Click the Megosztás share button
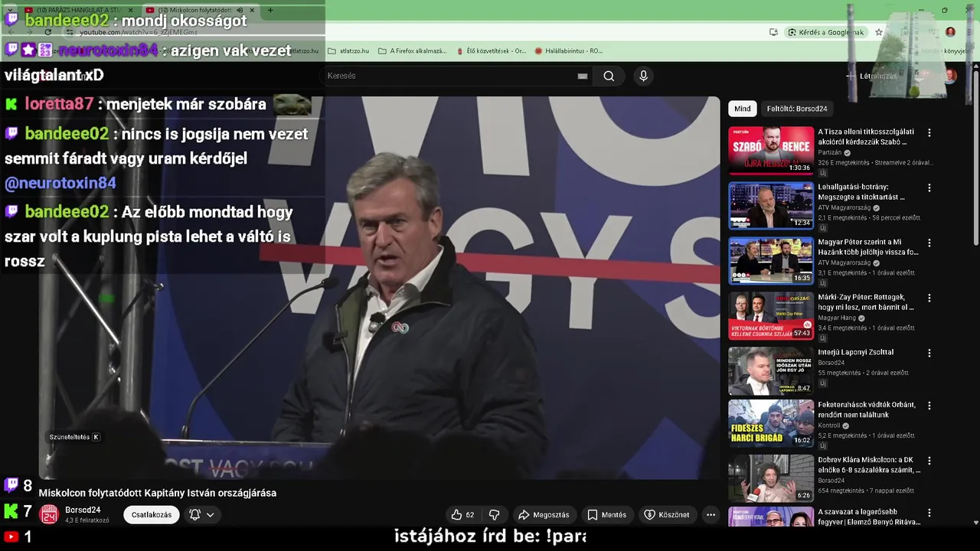 coord(544,515)
